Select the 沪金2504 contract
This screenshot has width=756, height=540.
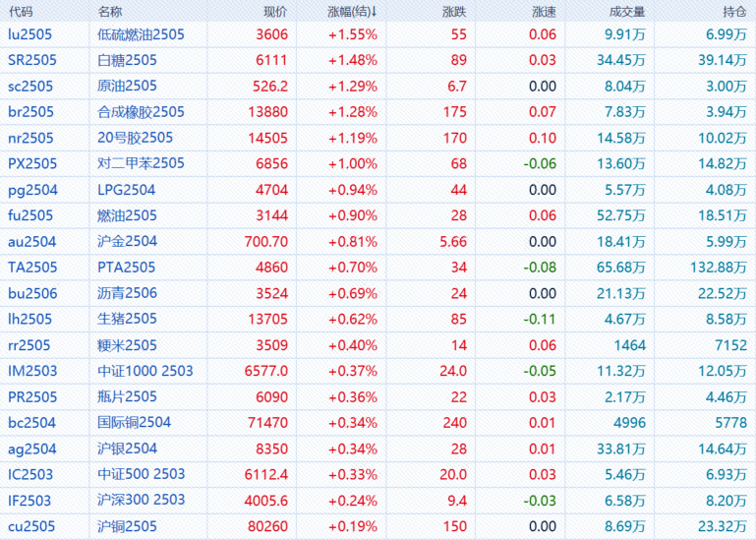(127, 241)
